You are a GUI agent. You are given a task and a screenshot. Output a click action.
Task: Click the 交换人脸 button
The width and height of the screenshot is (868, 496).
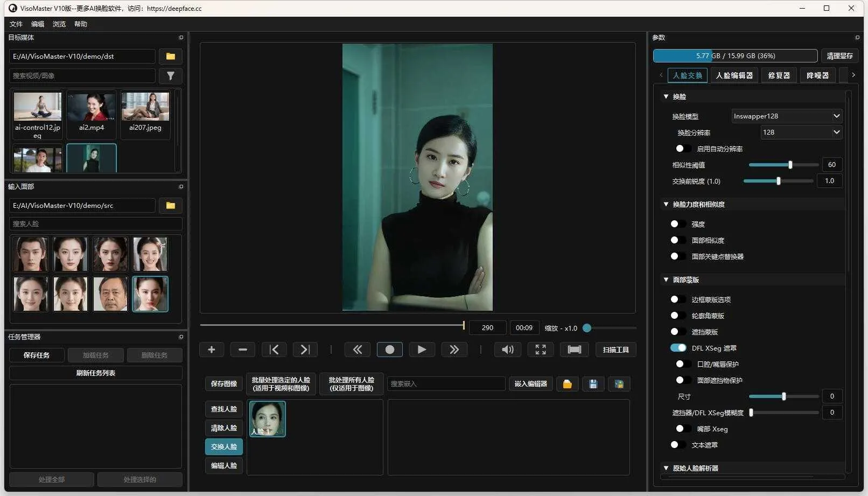point(224,447)
